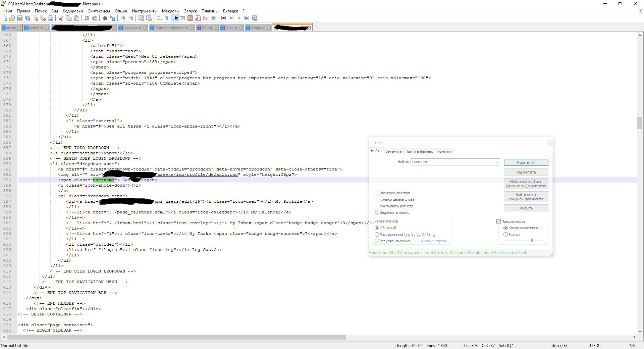Open the Файл menu
Viewport: 644px width, 349px height.
point(7,11)
